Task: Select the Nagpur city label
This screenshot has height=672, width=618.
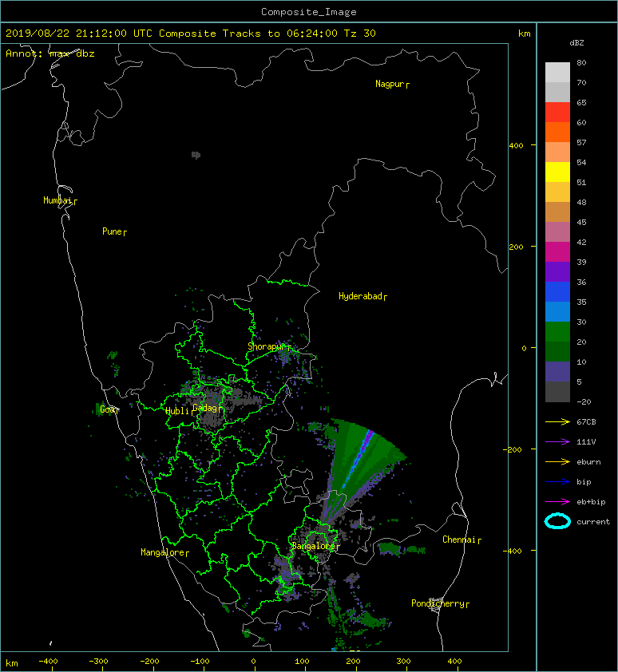Action: pos(390,84)
